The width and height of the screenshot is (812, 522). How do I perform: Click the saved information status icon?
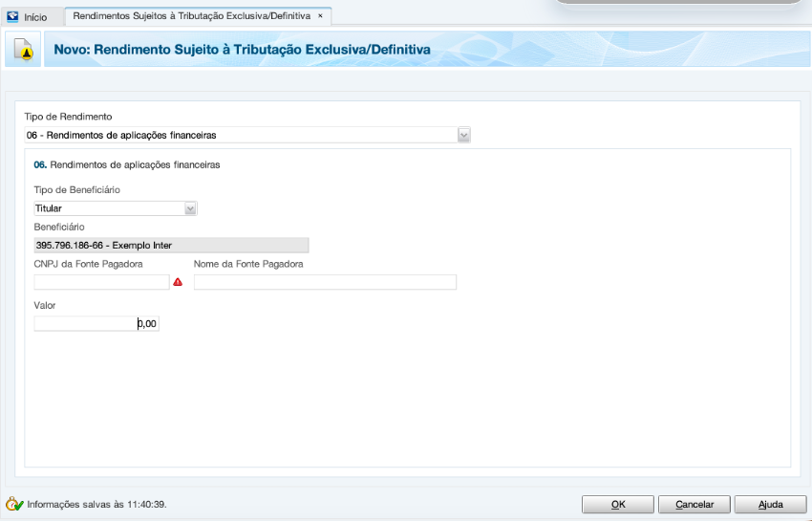tap(14, 504)
